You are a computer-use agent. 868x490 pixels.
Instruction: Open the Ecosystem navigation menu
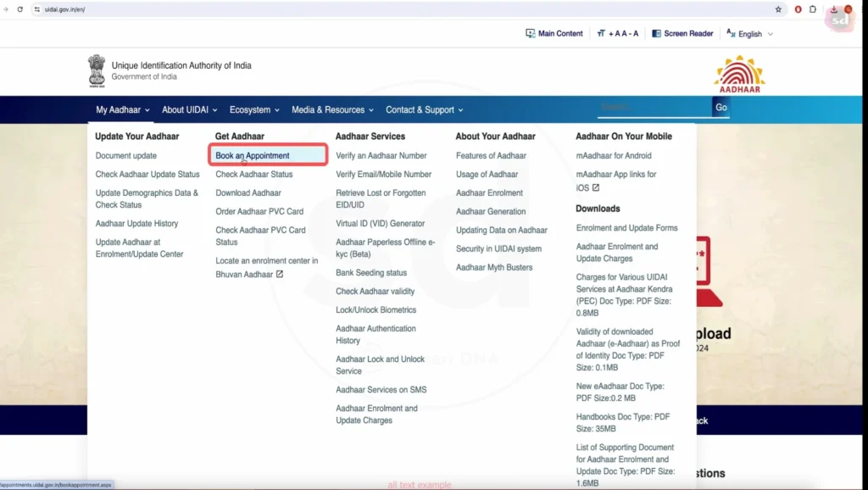click(253, 110)
